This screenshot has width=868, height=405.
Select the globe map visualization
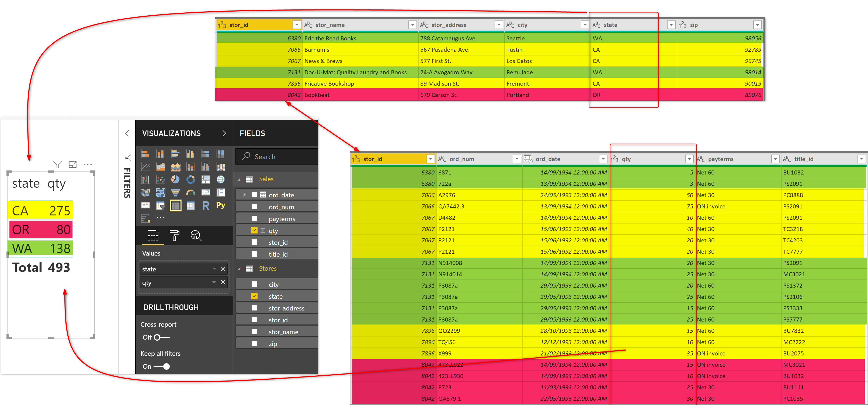tap(221, 180)
